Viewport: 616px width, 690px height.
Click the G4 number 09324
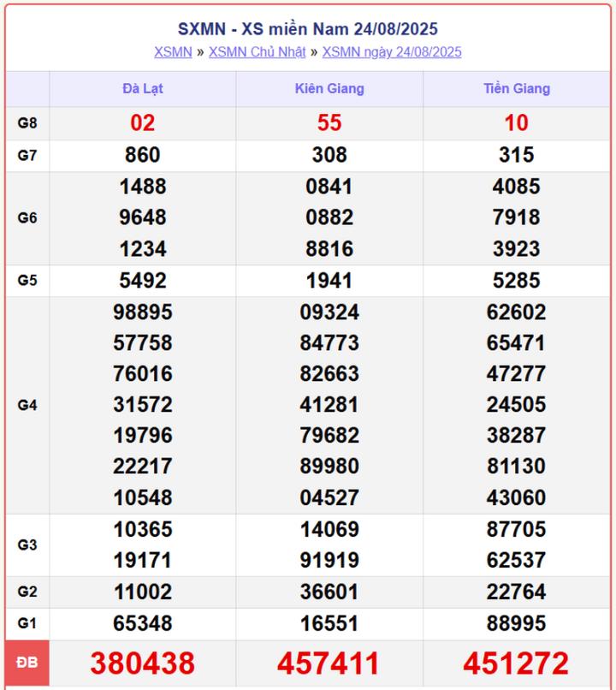329,312
